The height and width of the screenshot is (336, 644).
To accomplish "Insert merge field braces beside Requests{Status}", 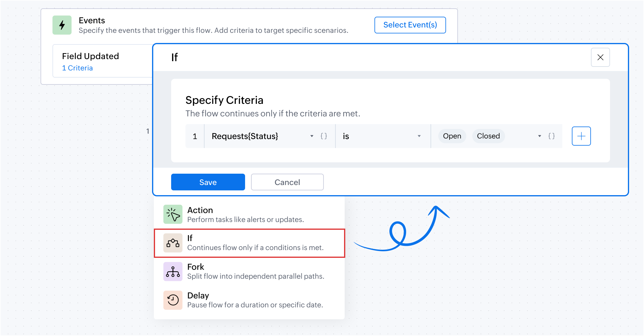I will (x=324, y=136).
